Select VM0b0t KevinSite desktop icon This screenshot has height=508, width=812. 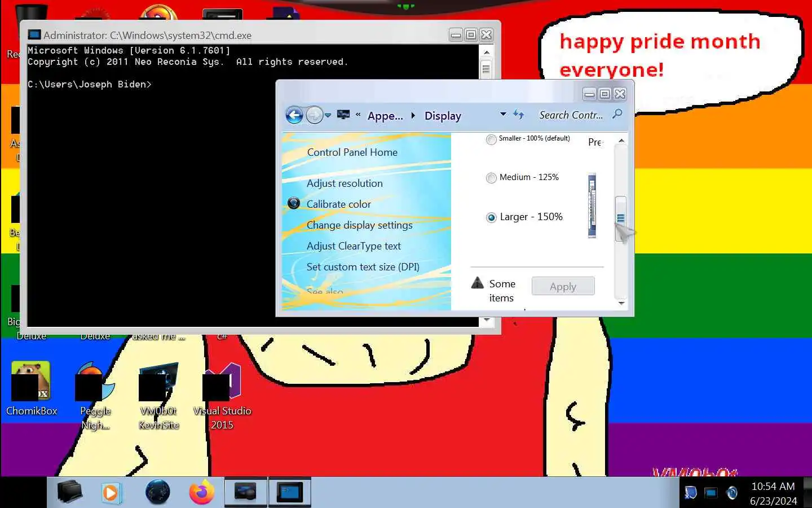(159, 396)
